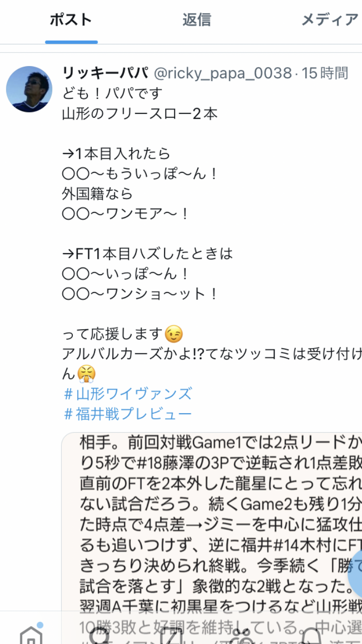Open post via 山形のフリースロー2本 line
Image resolution: width=362 pixels, height=644 pixels.
[140, 114]
